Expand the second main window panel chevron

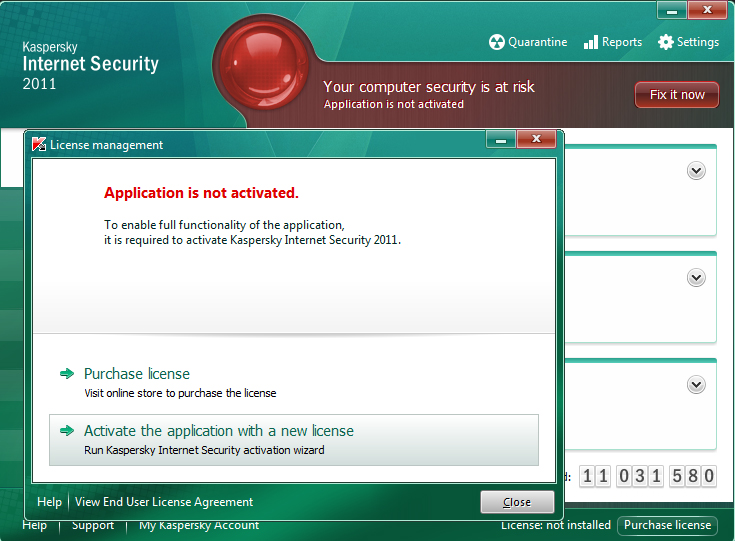click(x=696, y=278)
